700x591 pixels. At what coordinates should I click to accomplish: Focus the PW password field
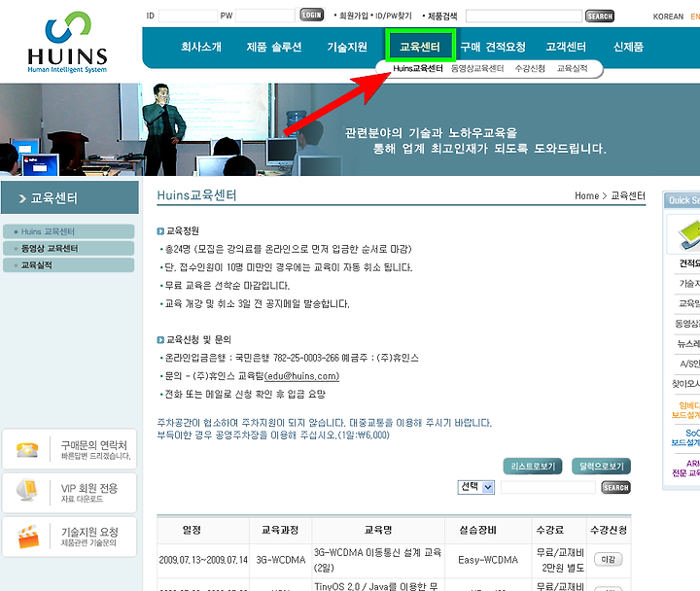(264, 17)
